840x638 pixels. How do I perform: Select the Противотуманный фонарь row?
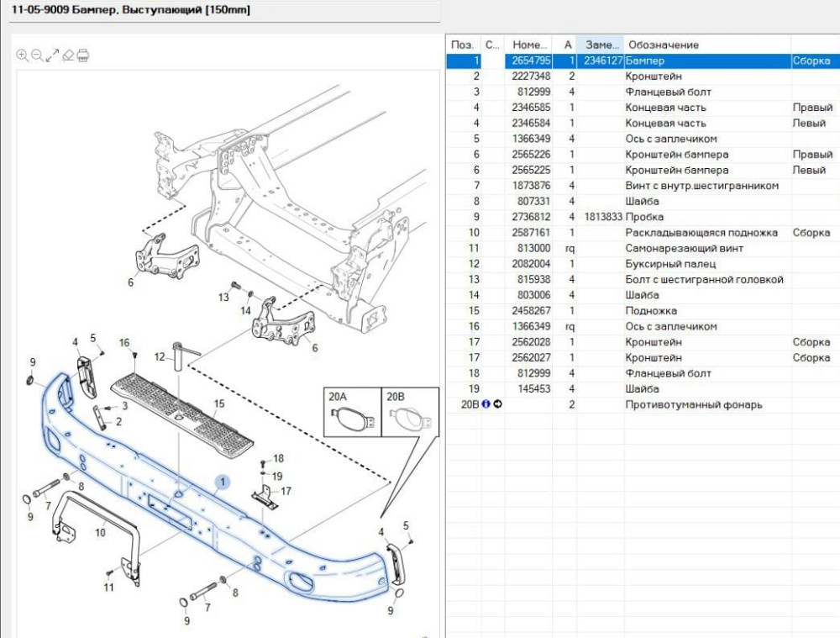click(693, 405)
